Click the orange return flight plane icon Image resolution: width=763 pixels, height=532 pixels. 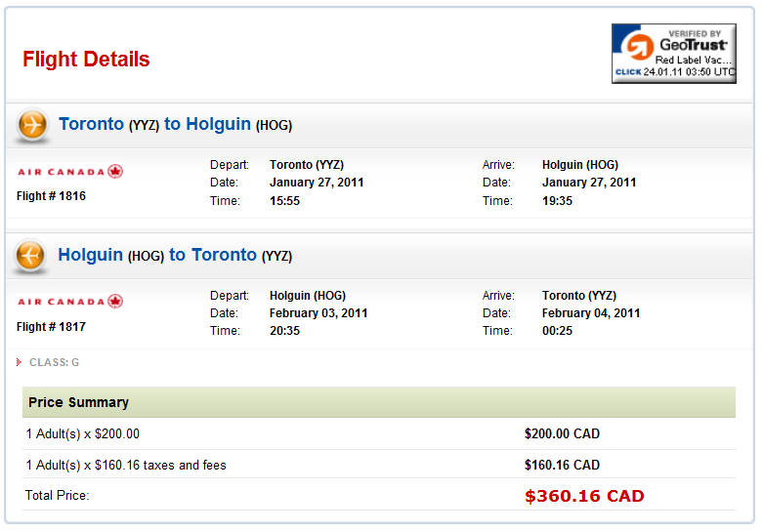30,256
